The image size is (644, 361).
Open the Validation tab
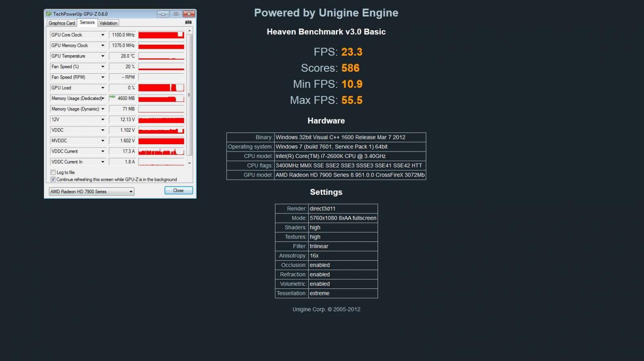pyautogui.click(x=108, y=23)
